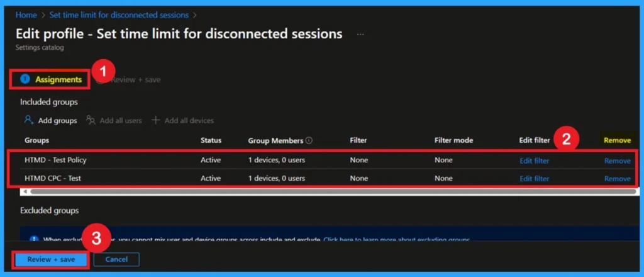Click the Add all users label

[121, 120]
